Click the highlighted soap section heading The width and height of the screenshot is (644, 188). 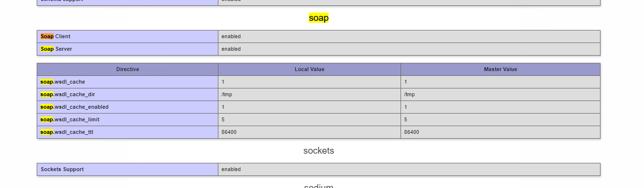pyautogui.click(x=318, y=18)
